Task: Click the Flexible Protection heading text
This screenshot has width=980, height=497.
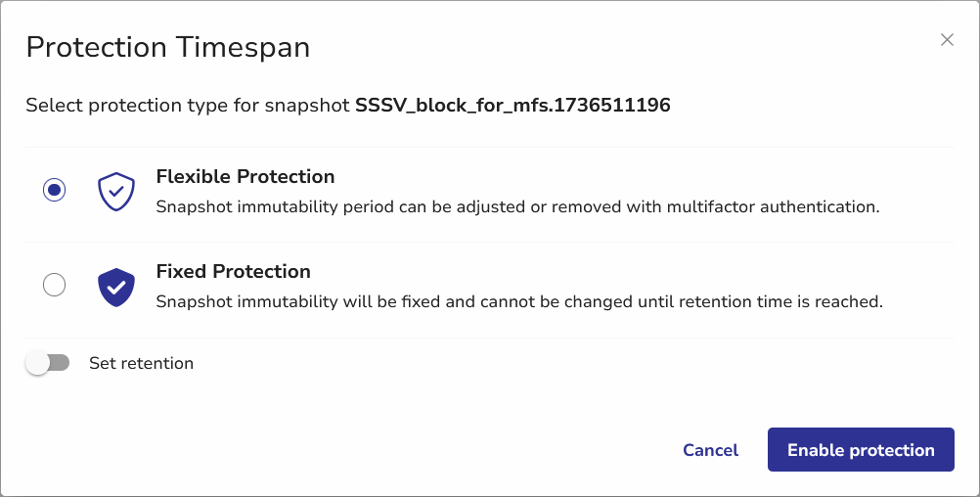Action: point(245,177)
